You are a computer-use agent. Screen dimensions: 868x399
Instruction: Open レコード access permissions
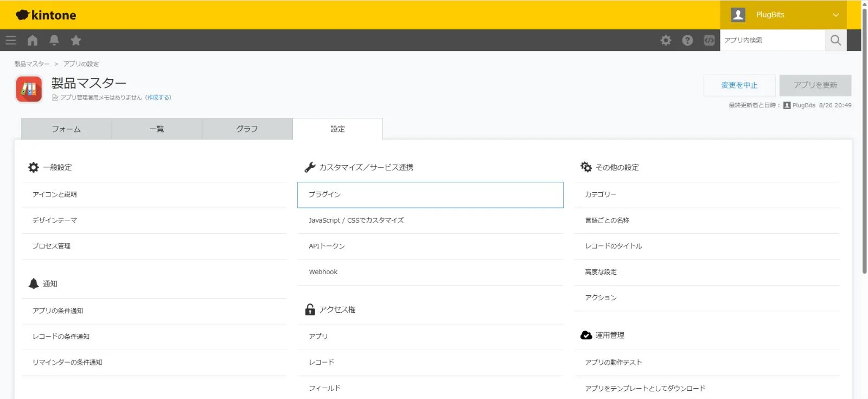(x=430, y=362)
